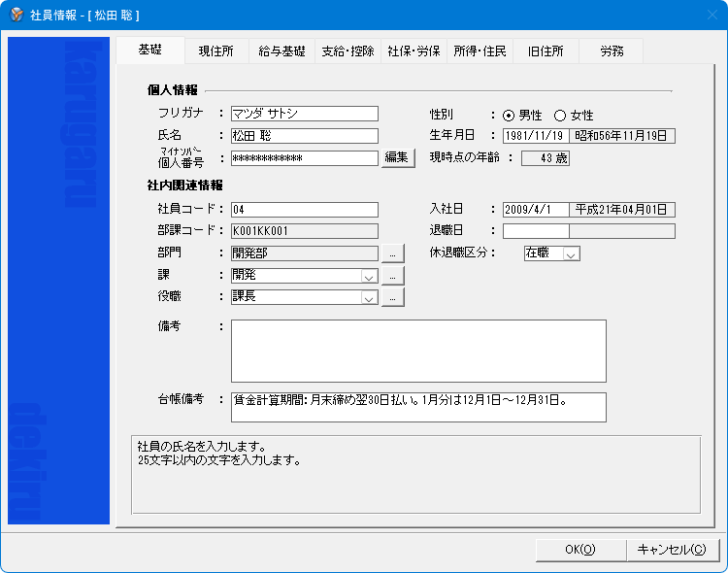Click the browse button next to 部門
728x573 pixels.
392,253
